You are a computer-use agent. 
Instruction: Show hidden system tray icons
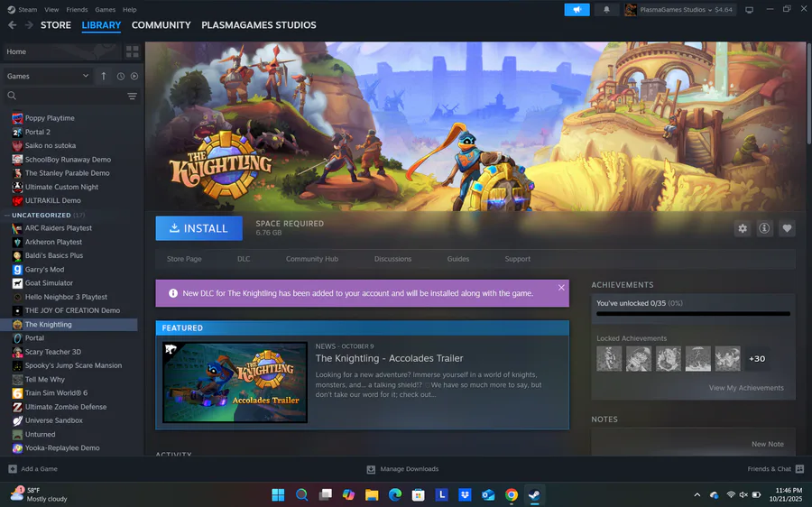[697, 494]
